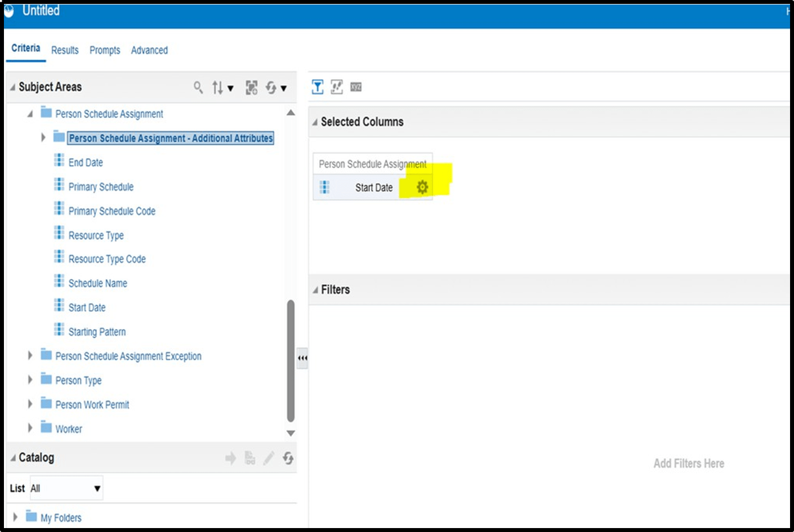794x532 pixels.
Task: Click the filter icon above Selected Columns
Action: 318,87
